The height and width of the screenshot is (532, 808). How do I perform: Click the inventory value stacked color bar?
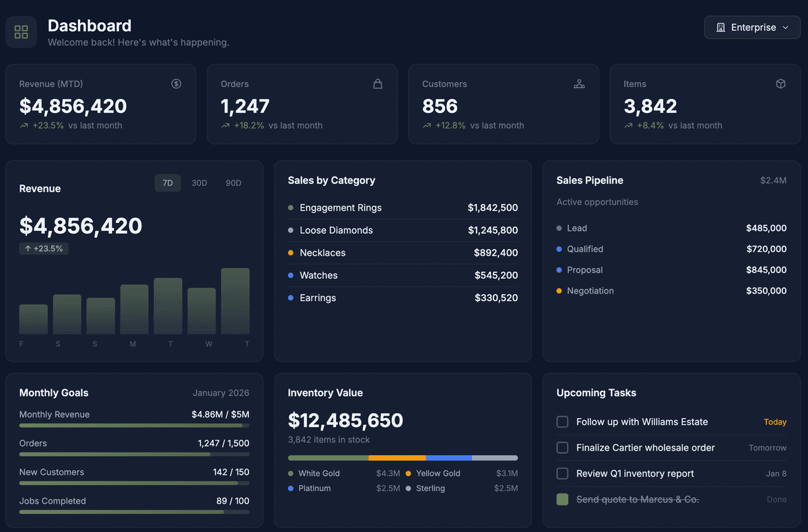click(403, 458)
